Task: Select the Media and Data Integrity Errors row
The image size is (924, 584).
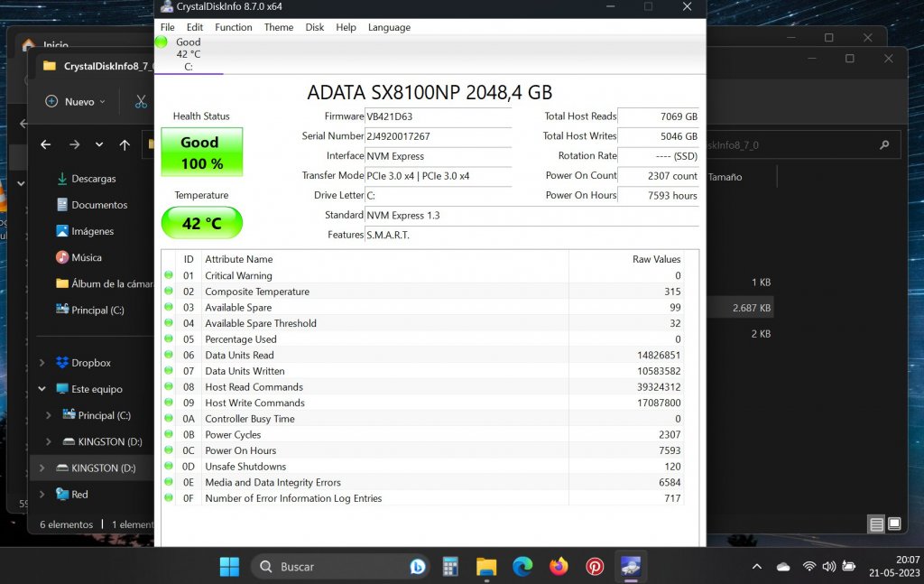Action: [x=423, y=482]
